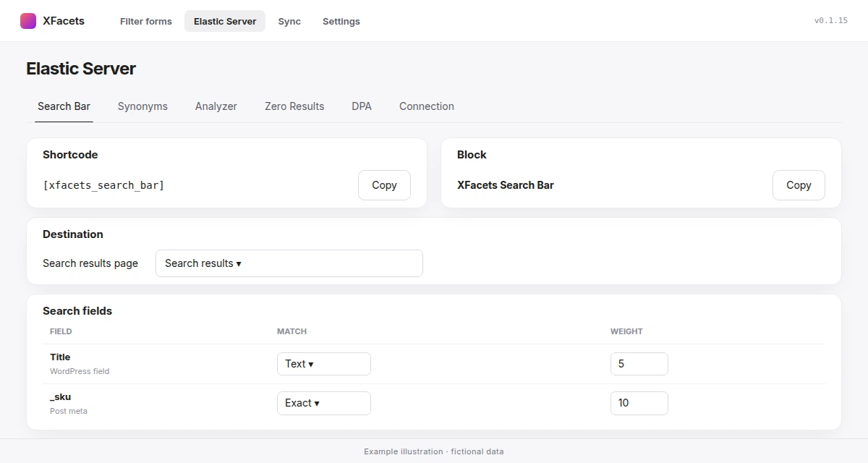The width and height of the screenshot is (868, 463).
Task: Copy the xfacets_search_bar shortcode
Action: [x=384, y=185]
